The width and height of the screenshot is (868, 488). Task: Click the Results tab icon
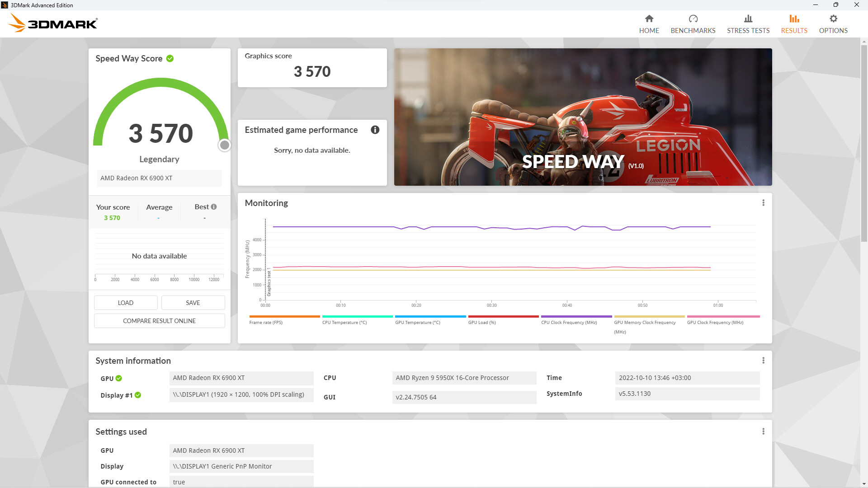[794, 19]
